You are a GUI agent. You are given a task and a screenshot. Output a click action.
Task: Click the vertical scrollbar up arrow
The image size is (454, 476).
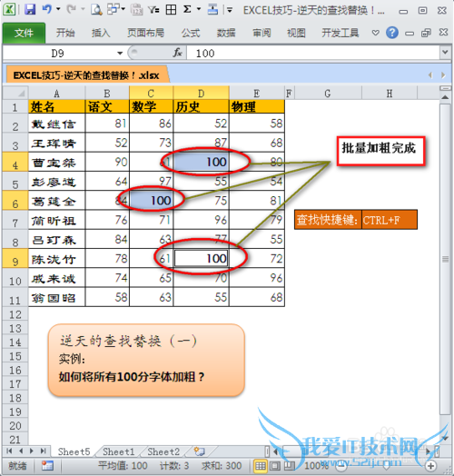pos(445,98)
